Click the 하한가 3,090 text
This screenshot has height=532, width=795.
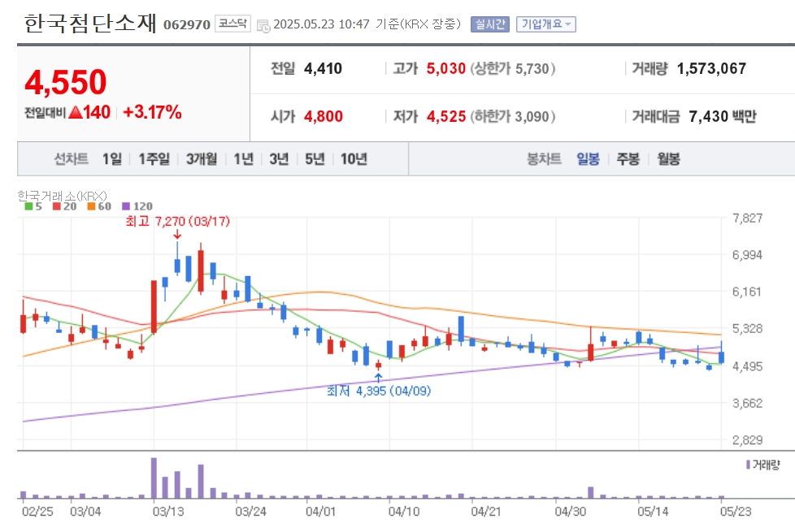pyautogui.click(x=513, y=116)
